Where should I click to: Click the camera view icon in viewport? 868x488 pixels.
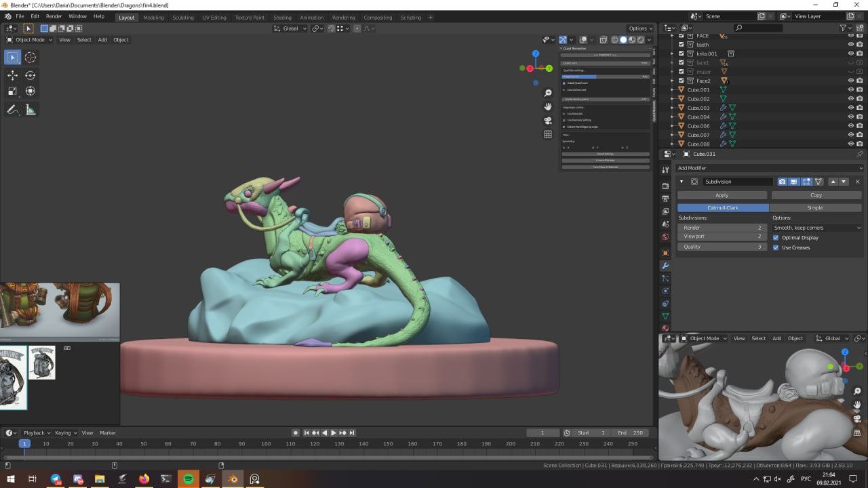click(548, 121)
